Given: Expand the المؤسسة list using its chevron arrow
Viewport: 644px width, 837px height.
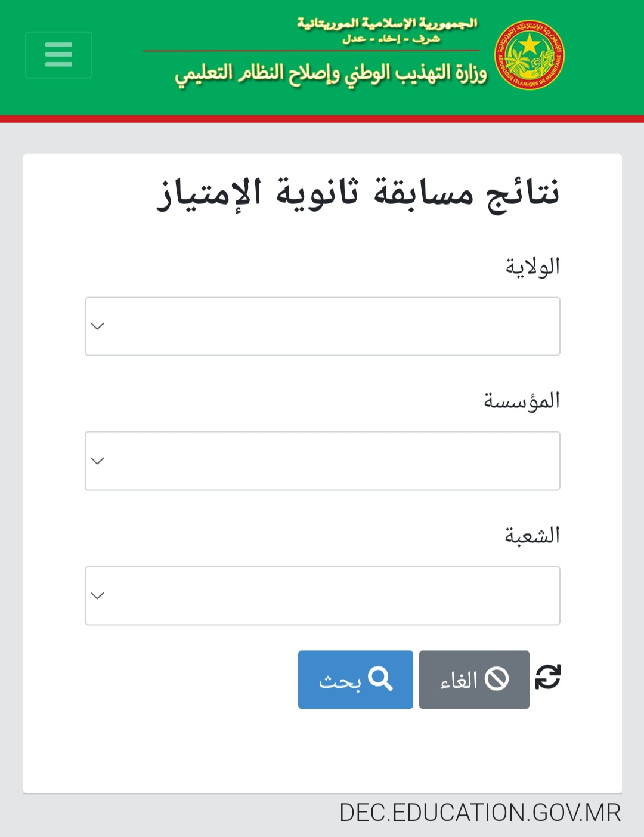Looking at the screenshot, I should (x=98, y=461).
